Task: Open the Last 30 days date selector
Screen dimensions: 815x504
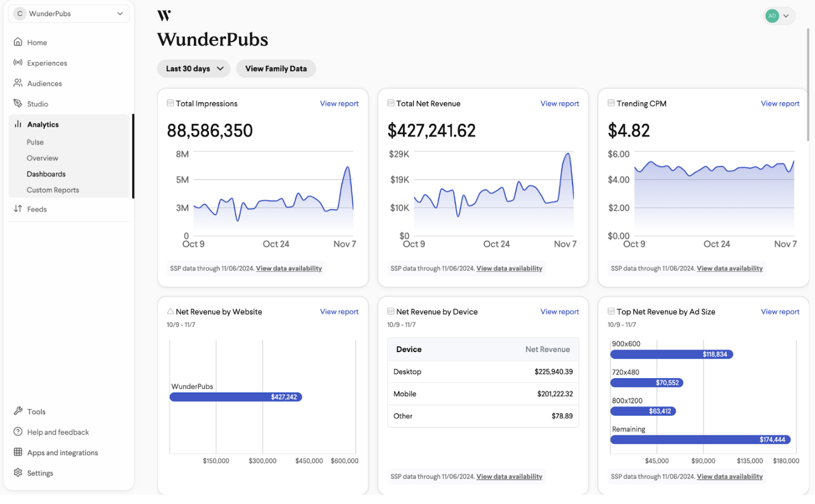Action: pyautogui.click(x=194, y=68)
